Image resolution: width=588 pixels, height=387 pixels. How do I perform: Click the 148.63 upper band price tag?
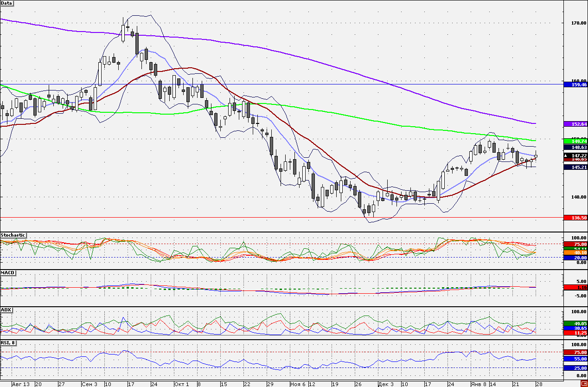click(575, 147)
